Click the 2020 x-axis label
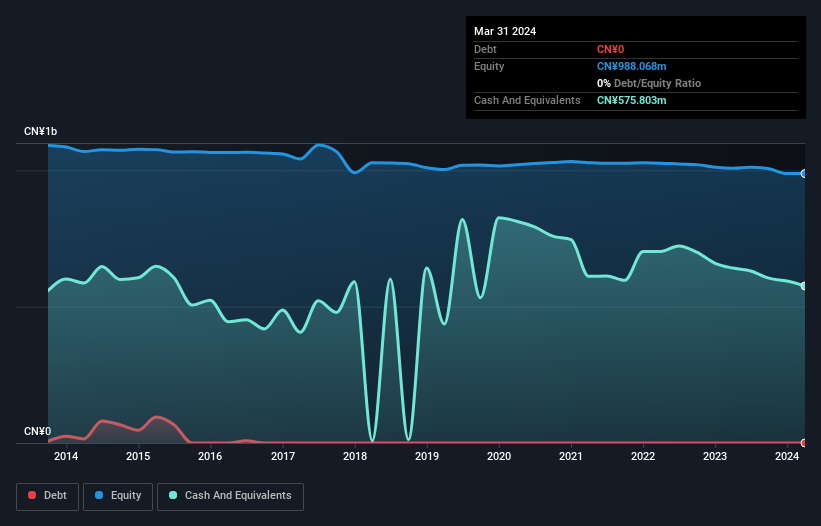 click(x=499, y=456)
